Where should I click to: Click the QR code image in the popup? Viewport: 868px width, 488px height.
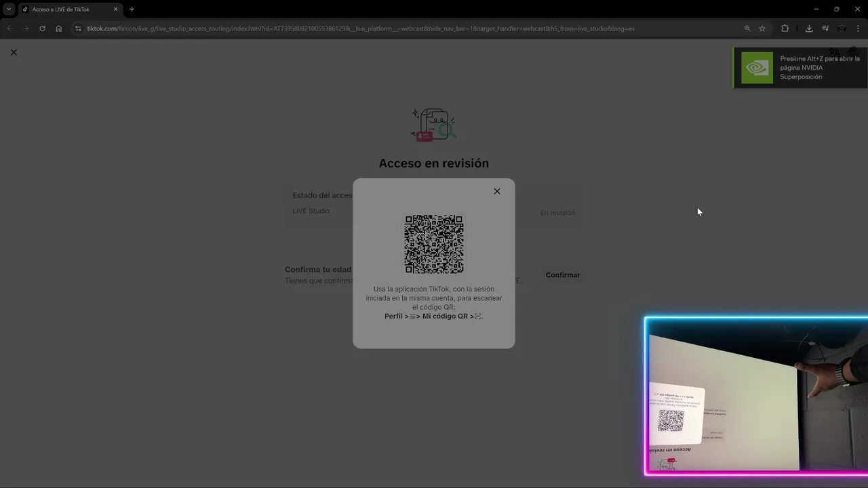[x=434, y=244]
